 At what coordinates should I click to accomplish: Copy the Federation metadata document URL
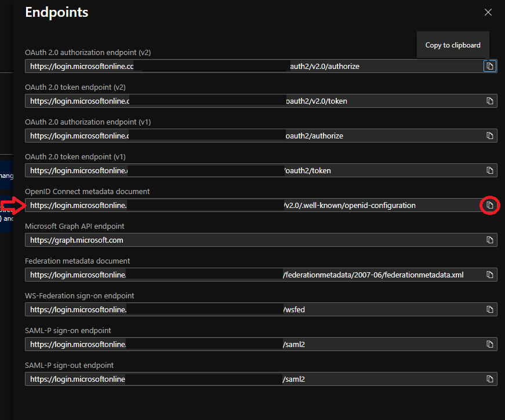click(490, 275)
